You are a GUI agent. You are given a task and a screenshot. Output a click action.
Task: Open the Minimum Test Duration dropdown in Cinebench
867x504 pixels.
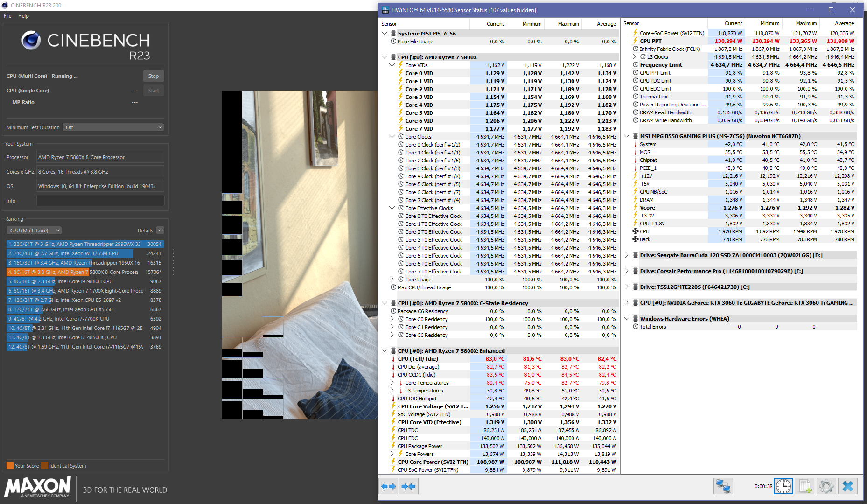click(x=113, y=127)
